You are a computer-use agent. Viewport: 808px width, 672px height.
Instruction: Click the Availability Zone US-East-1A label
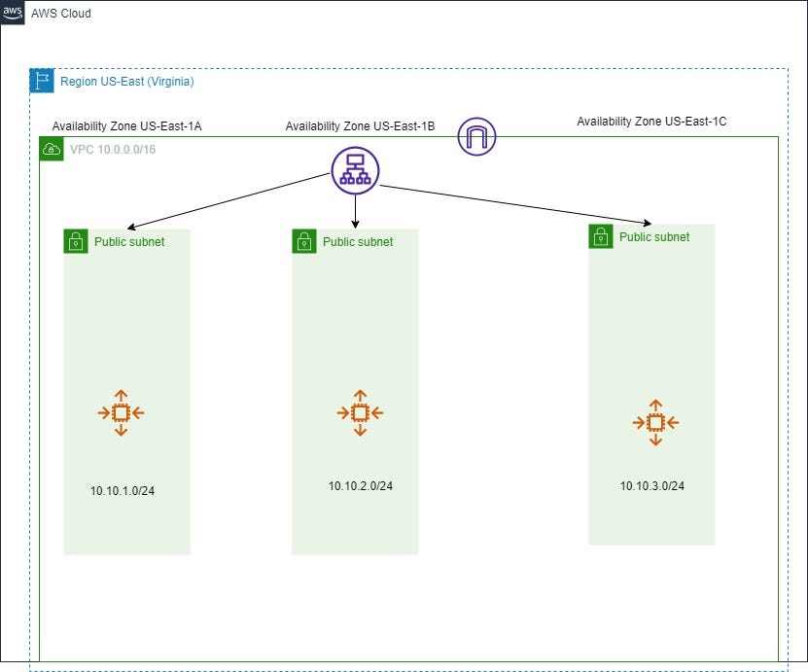127,125
